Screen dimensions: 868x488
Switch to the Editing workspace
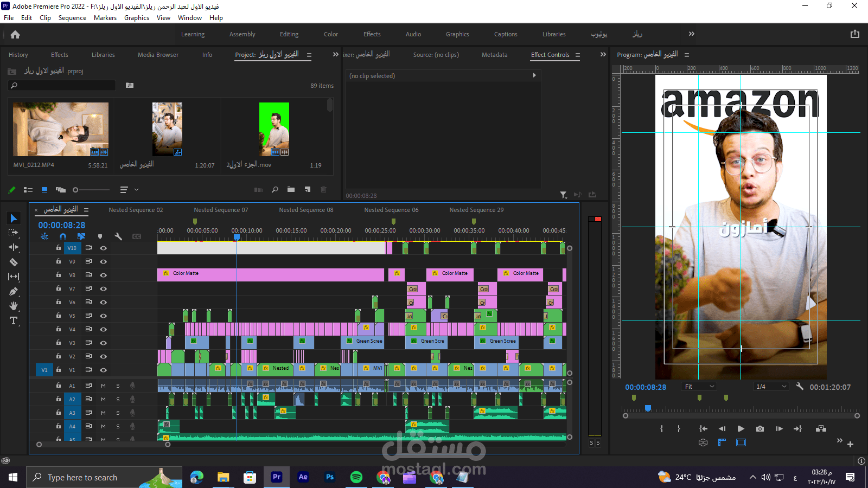point(289,34)
